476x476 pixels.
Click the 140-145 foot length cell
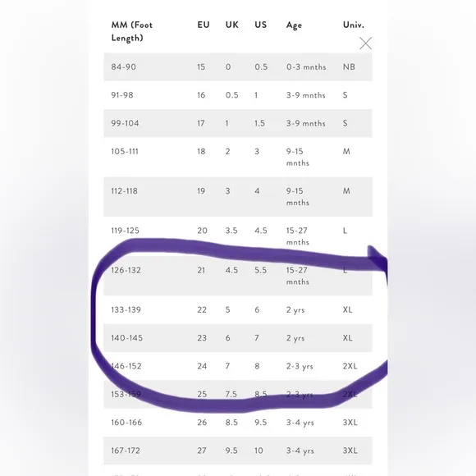pyautogui.click(x=126, y=338)
